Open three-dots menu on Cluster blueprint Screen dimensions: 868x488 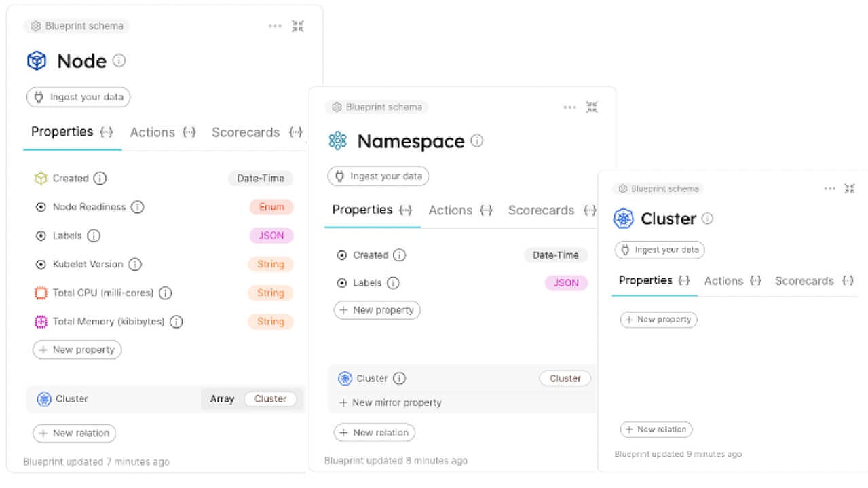(x=830, y=189)
